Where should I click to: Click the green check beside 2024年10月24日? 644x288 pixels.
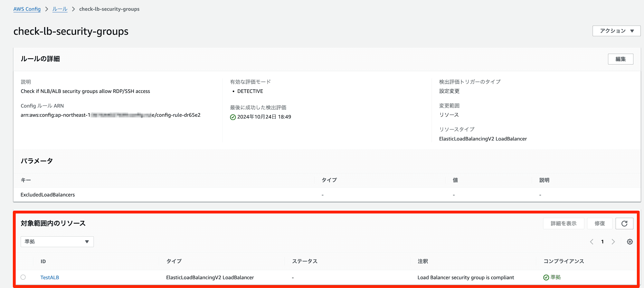click(x=233, y=117)
